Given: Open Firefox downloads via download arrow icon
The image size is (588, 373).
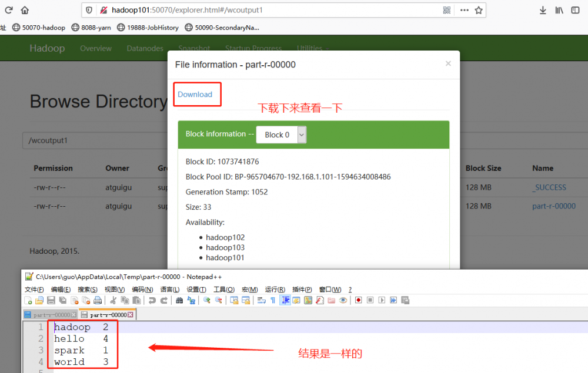Looking at the screenshot, I should click(542, 10).
